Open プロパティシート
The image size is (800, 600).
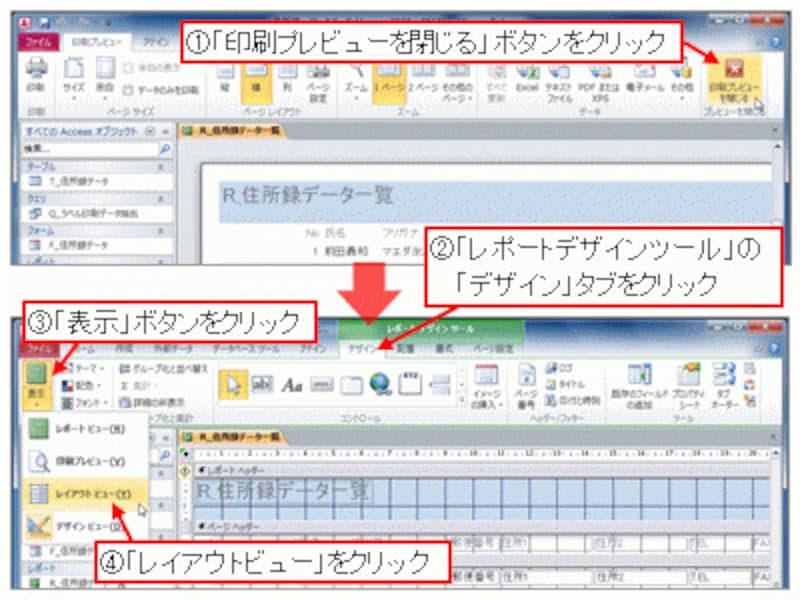point(688,387)
